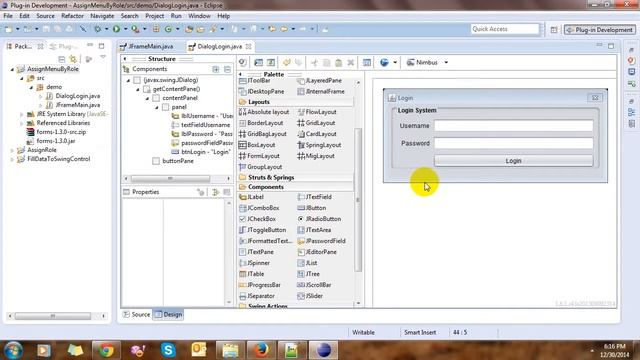Open Firefox from the taskbar
This screenshot has height=360, width=640.
(261, 350)
